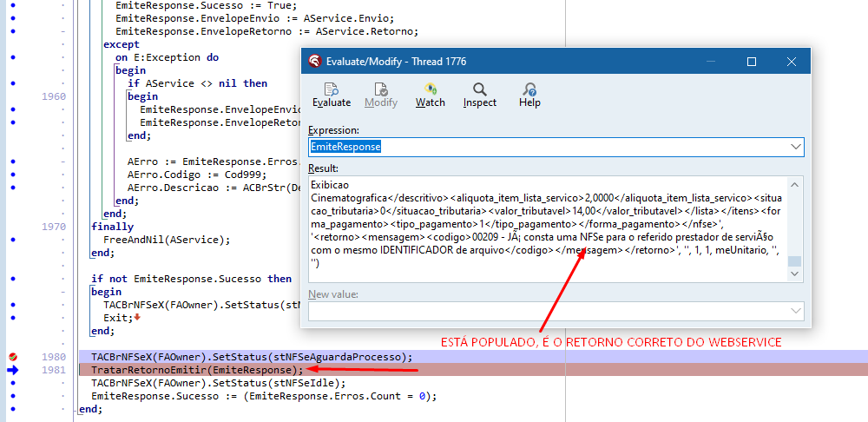Click the line 'on E:Exception do'
The image size is (868, 422).
tap(168, 57)
